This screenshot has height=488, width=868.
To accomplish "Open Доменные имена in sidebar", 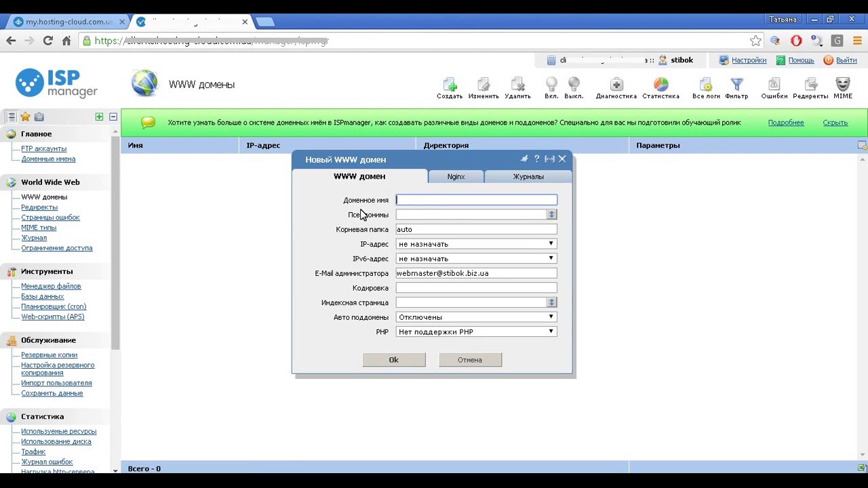I will [48, 159].
